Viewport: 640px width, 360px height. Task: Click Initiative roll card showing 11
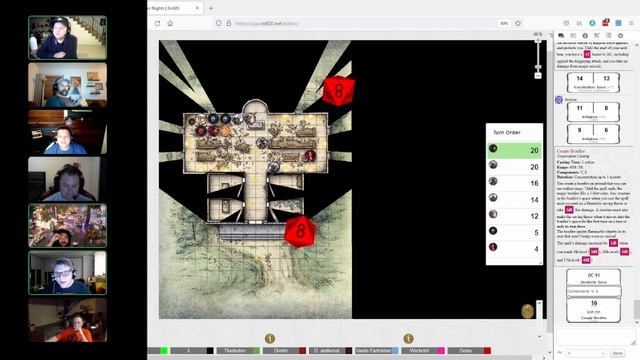(593, 112)
